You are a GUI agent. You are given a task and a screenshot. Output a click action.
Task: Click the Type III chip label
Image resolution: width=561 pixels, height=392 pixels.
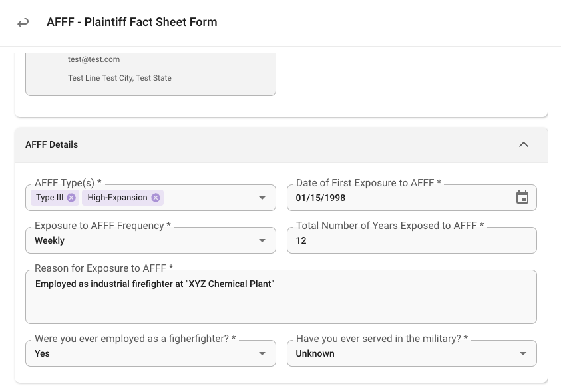(x=50, y=198)
